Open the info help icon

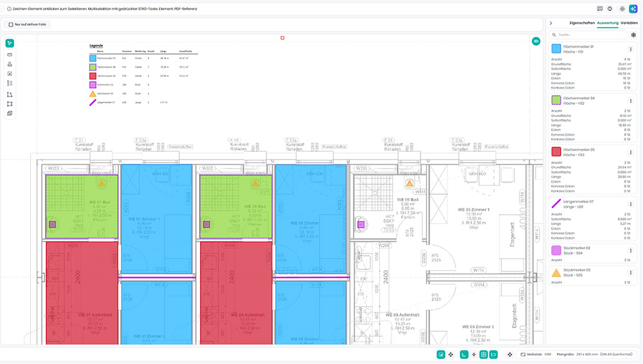[610, 8]
